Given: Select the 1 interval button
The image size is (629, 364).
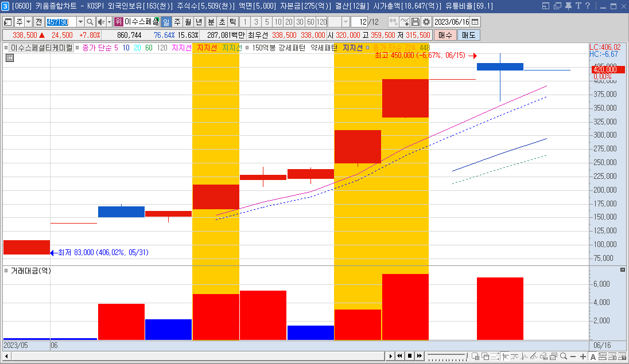Looking at the screenshot, I should 245,22.
